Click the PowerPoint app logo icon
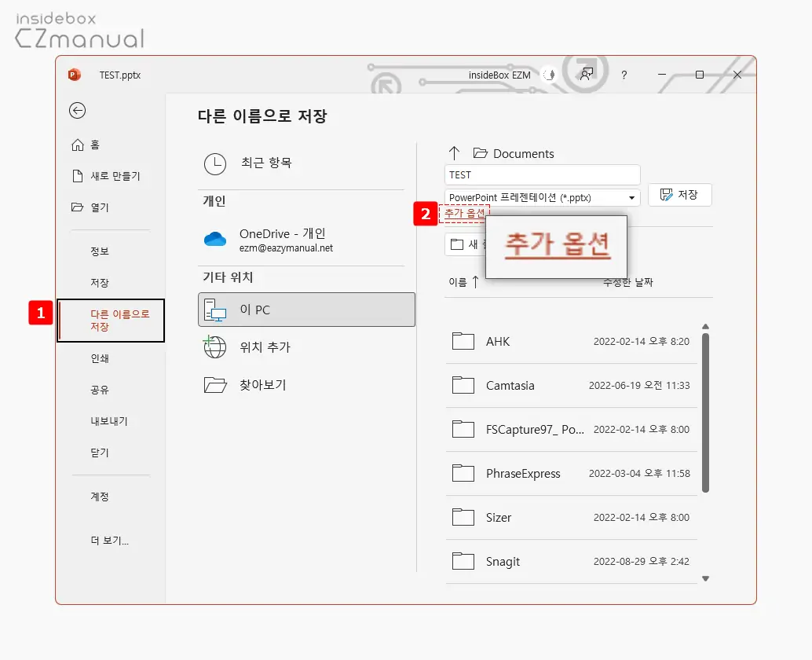This screenshot has height=660, width=812. tap(74, 75)
